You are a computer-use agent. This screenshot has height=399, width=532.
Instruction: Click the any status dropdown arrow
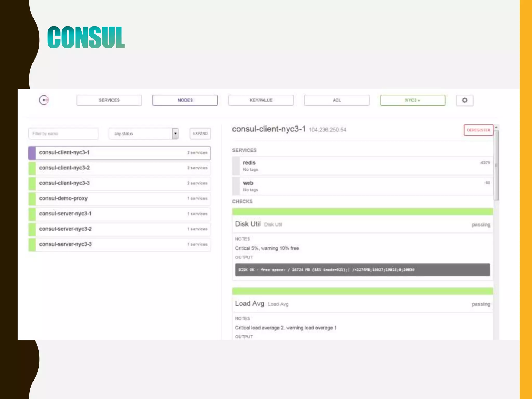click(175, 134)
